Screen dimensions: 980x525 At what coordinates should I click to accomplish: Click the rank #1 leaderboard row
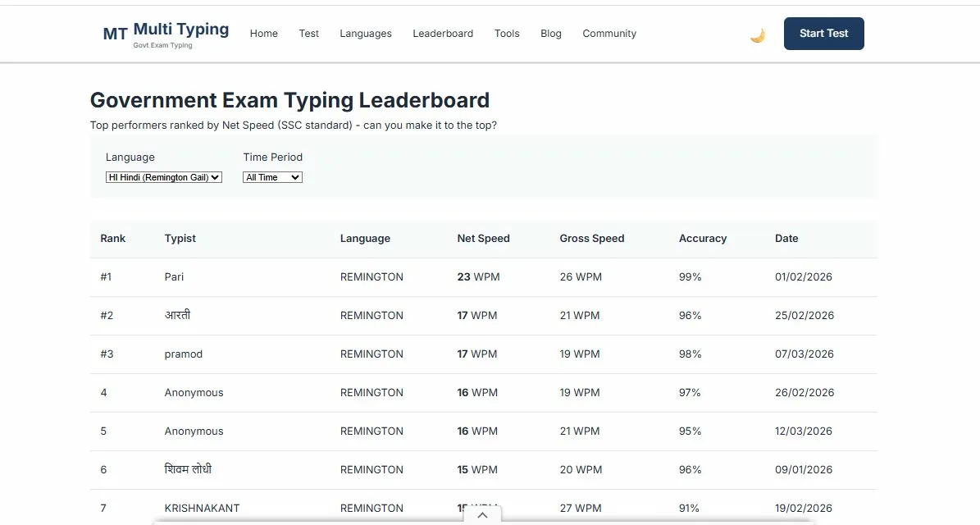484,276
